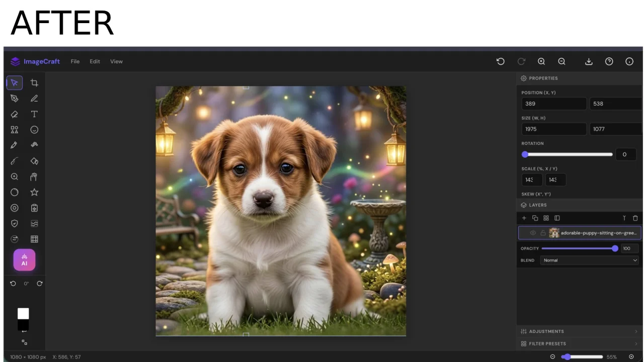The height and width of the screenshot is (362, 644).
Task: Click the Layers panel header
Action: click(x=579, y=205)
